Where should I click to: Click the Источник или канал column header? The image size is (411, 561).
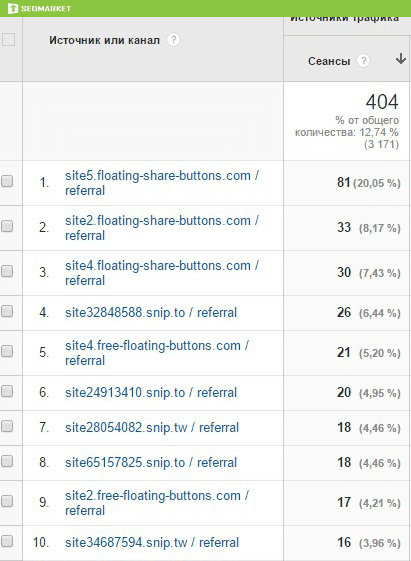(x=104, y=40)
